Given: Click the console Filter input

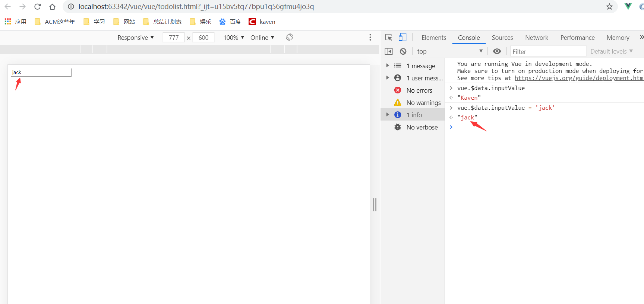Looking at the screenshot, I should (x=548, y=51).
